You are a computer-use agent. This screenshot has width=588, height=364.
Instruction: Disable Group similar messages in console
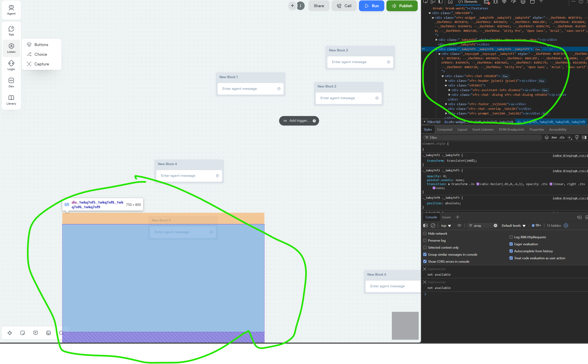(425, 254)
